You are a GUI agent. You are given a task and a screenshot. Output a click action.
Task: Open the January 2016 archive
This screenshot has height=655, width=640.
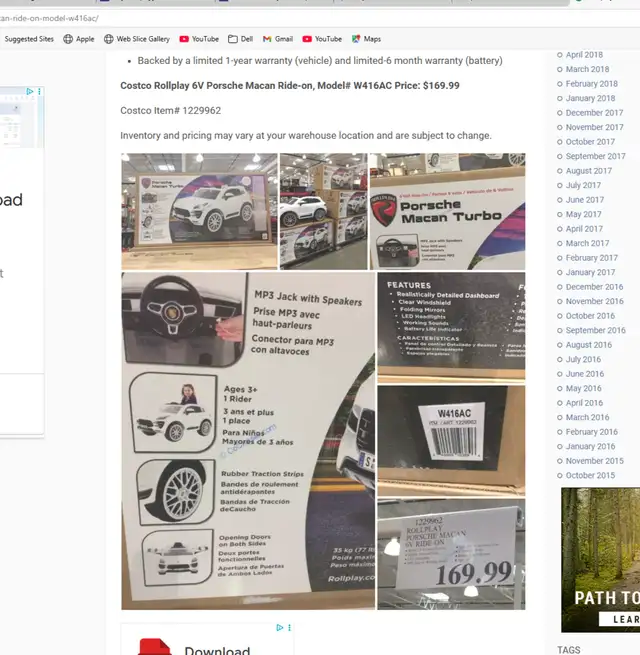pyautogui.click(x=590, y=447)
